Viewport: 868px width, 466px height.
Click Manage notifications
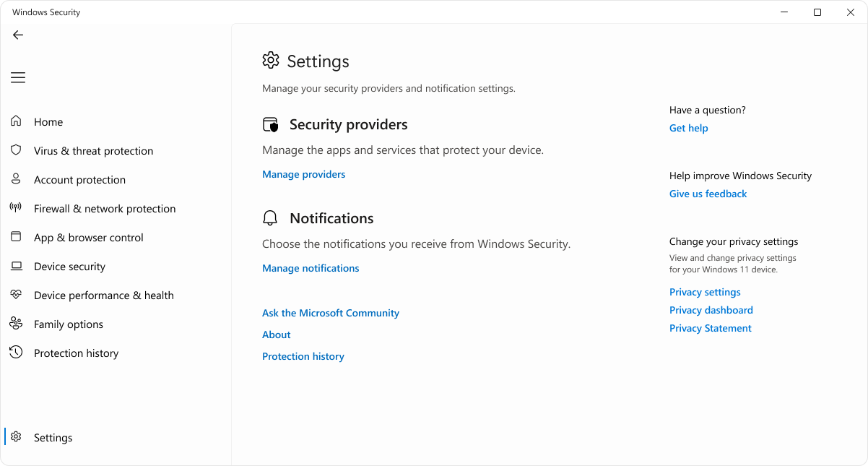point(311,268)
